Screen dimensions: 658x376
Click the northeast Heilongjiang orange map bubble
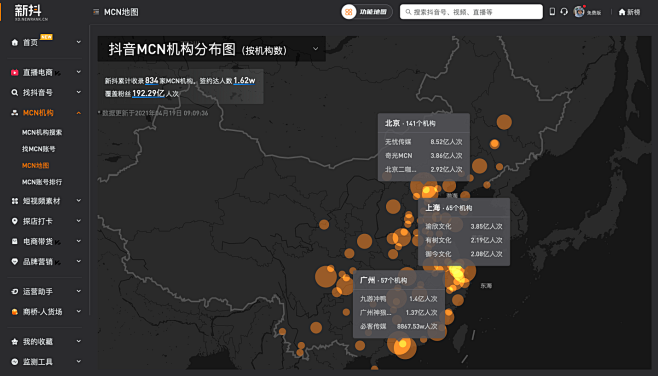tap(504, 122)
